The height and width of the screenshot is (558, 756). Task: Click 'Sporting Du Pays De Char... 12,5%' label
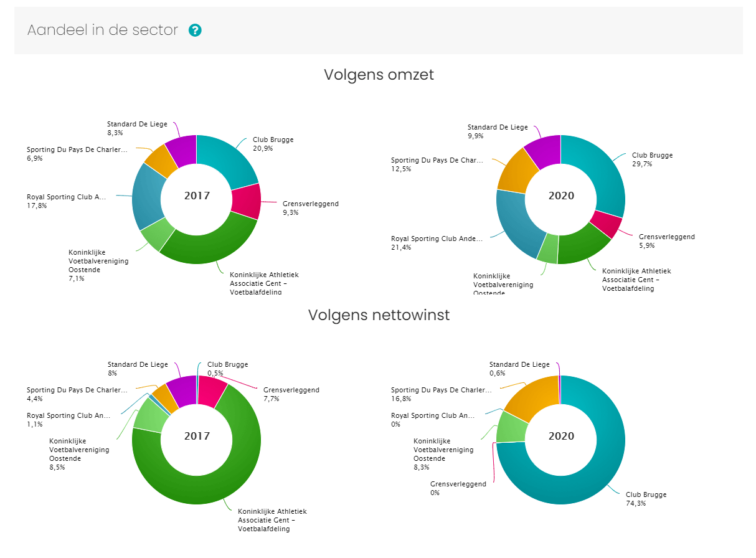tap(437, 164)
